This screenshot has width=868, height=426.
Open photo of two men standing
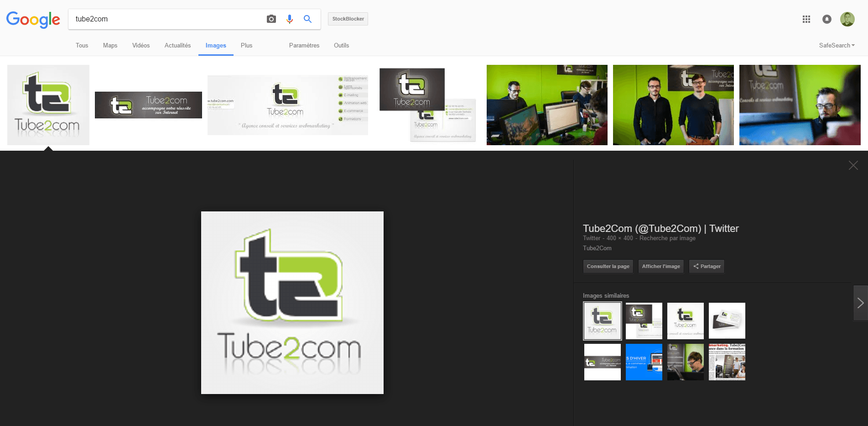tap(673, 105)
